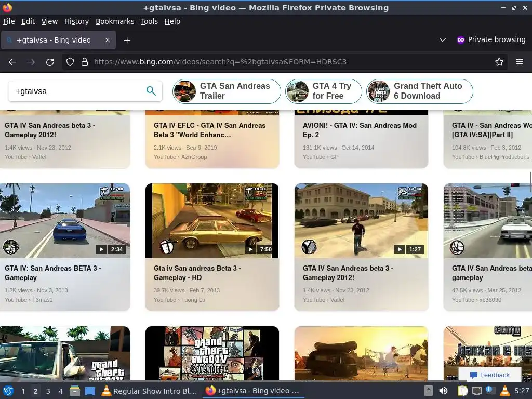This screenshot has width=532, height=399.
Task: Play the 7:50 gold sedan video
Action: [x=212, y=220]
